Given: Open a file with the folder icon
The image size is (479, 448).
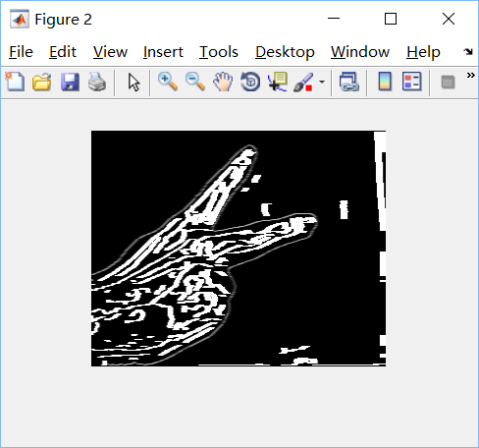Looking at the screenshot, I should 42,82.
